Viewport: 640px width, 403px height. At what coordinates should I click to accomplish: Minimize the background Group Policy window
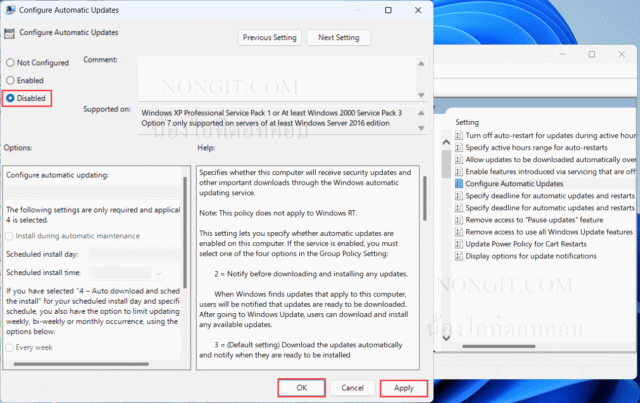(562, 54)
